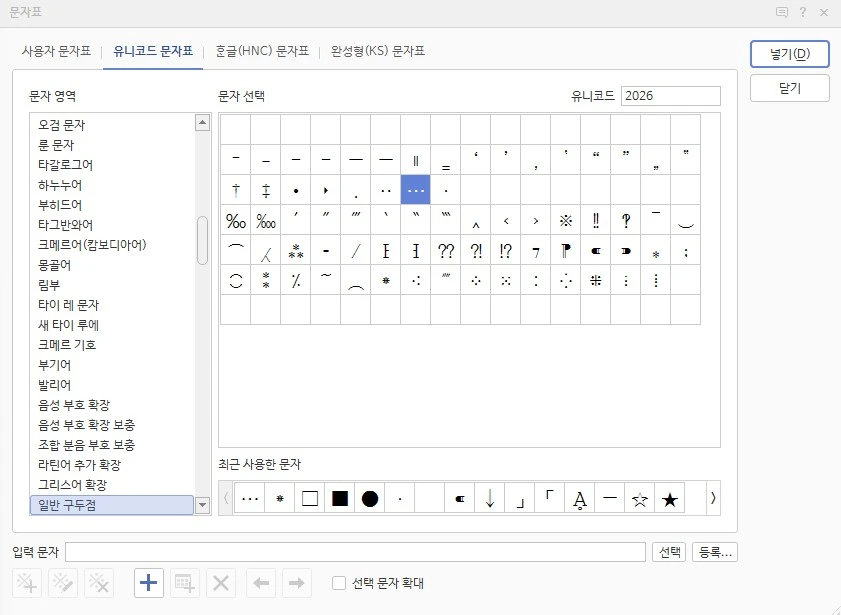Pick the black star from recent characters
The width and height of the screenshot is (841, 615).
tap(670, 498)
